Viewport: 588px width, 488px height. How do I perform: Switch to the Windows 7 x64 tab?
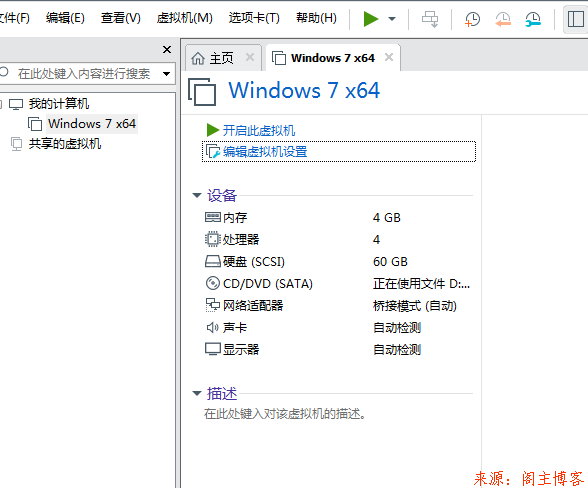(x=333, y=58)
